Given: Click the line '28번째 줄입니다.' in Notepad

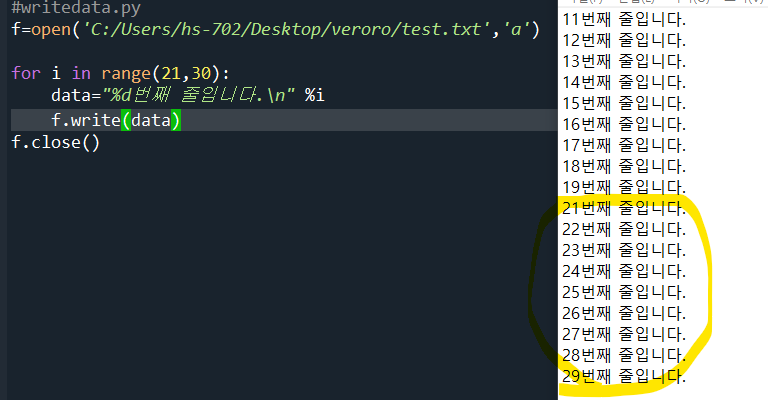Looking at the screenshot, I should (624, 356).
